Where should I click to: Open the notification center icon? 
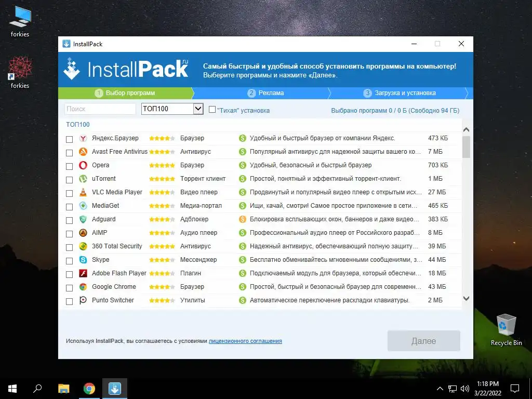point(515,389)
